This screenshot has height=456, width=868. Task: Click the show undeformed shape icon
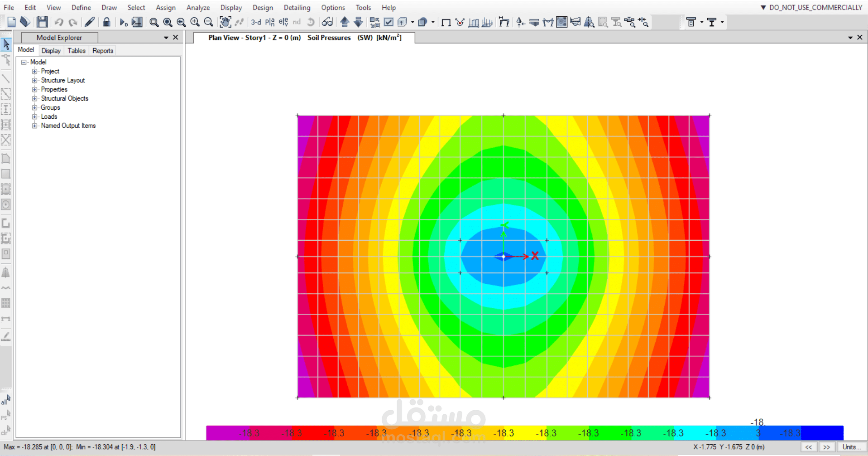click(x=446, y=22)
